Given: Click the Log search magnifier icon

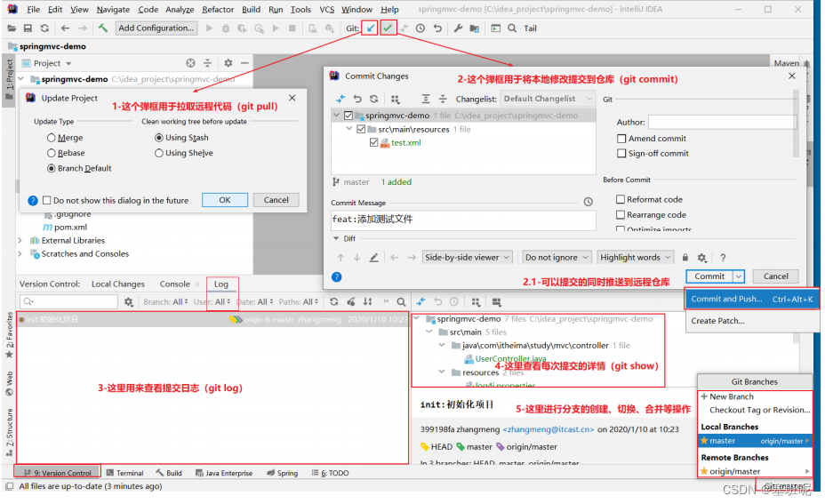Looking at the screenshot, I should coord(401,302).
